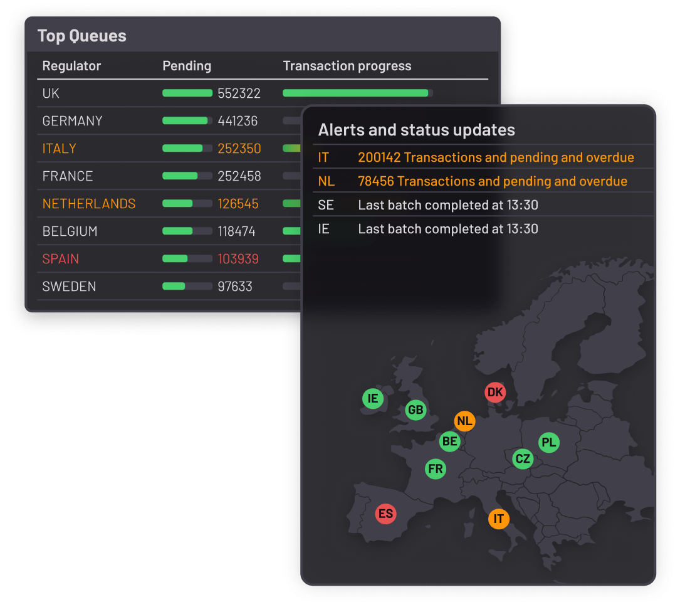Click the CZ marker on the map
The width and height of the screenshot is (700, 602).
click(523, 458)
